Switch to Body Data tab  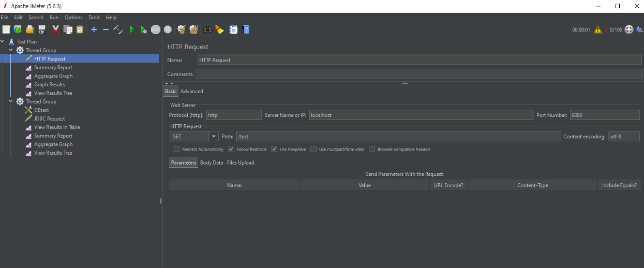[212, 162]
